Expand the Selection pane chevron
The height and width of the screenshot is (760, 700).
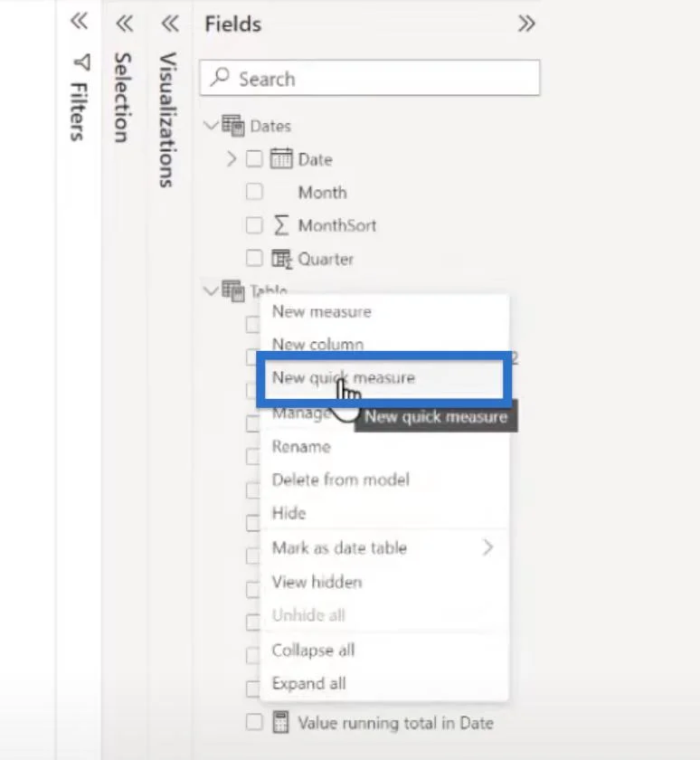click(125, 23)
